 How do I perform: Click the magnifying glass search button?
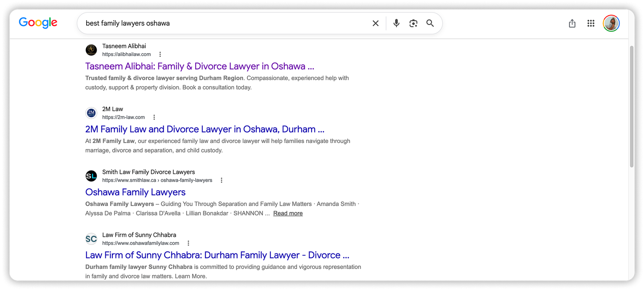pos(430,23)
